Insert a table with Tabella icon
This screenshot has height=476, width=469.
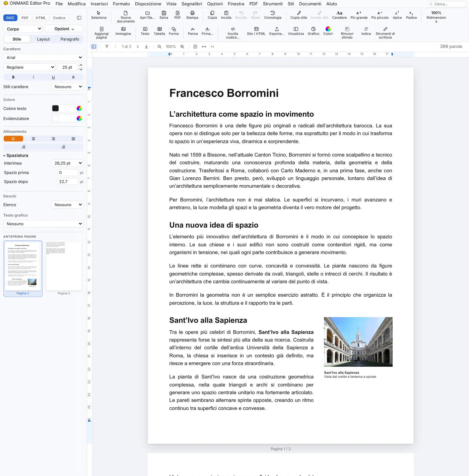(x=159, y=31)
